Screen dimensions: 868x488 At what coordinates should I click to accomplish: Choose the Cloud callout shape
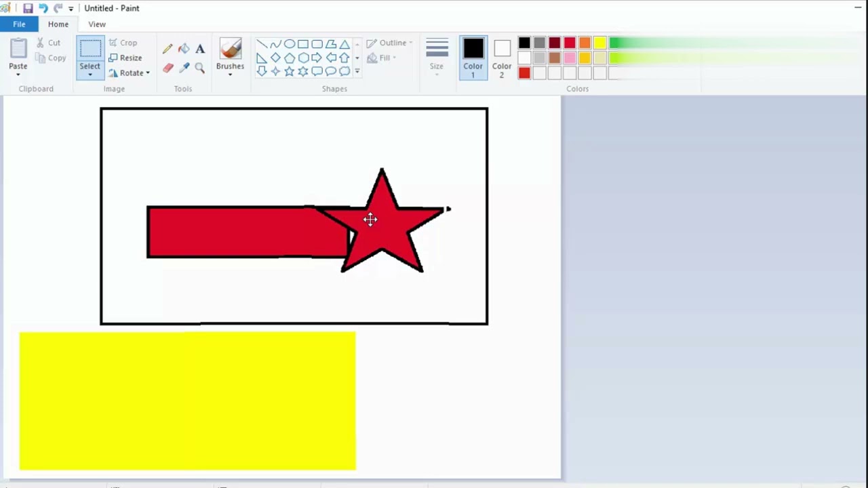[344, 71]
